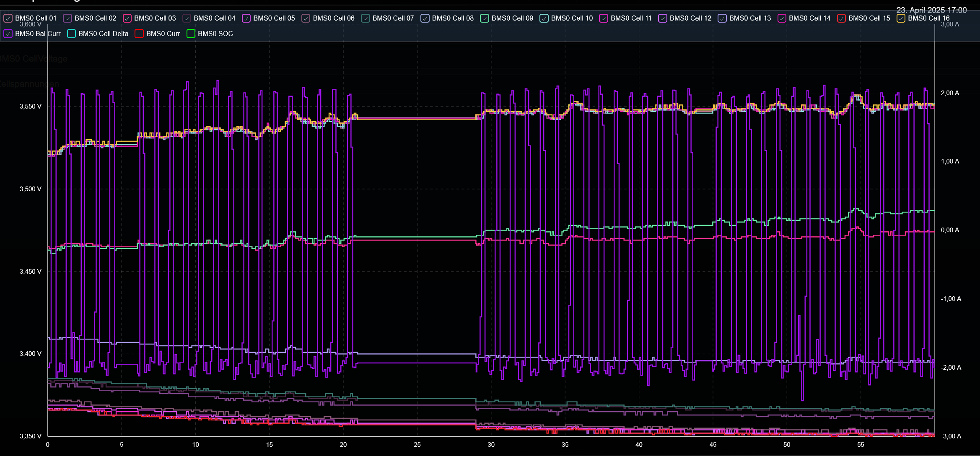Toggle BMS0 Cell 15 series checkbox
Viewport: 980px width, 456px height.
(841, 18)
